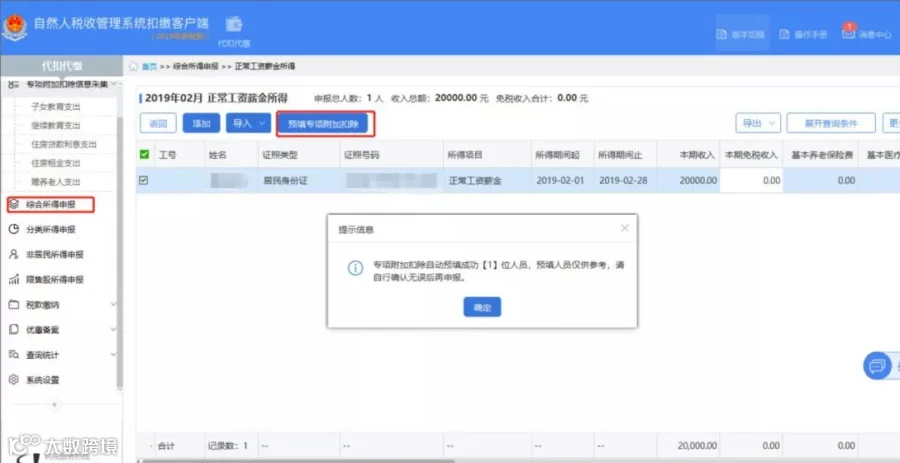Open the 导出 dropdown

coord(758,123)
